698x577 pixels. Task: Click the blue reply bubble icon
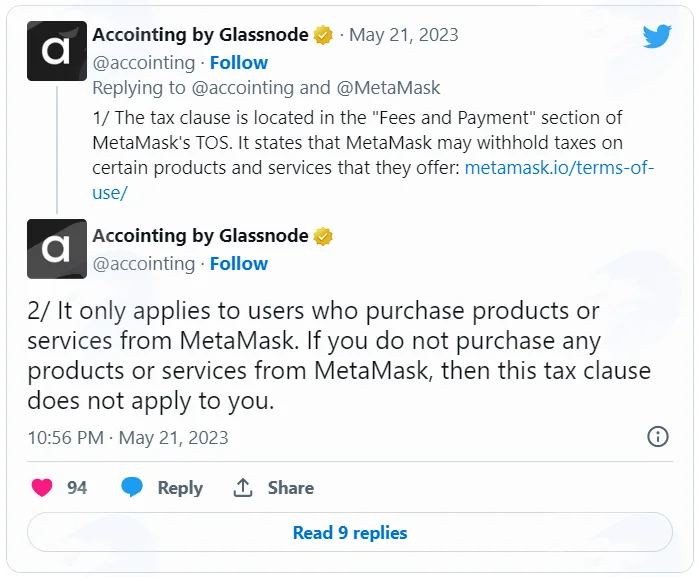tap(132, 487)
